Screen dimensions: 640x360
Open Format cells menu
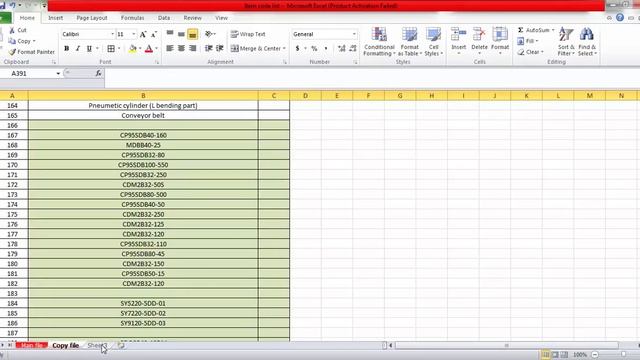(500, 41)
